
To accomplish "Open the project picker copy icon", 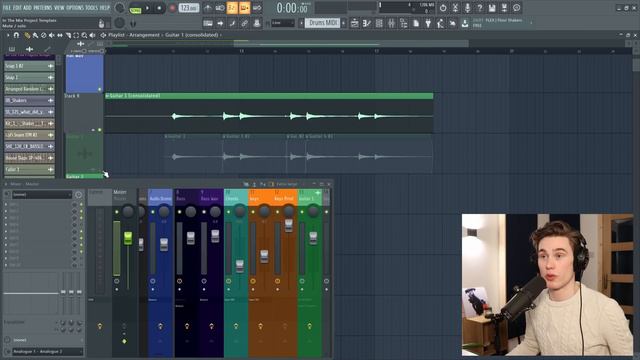I will [x=416, y=23].
